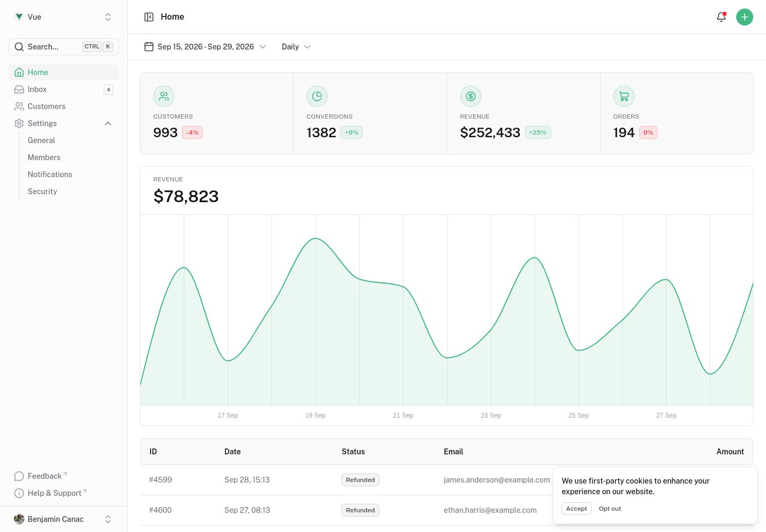This screenshot has height=532, width=766.
Task: Open the date range picker dropdown
Action: (x=205, y=47)
